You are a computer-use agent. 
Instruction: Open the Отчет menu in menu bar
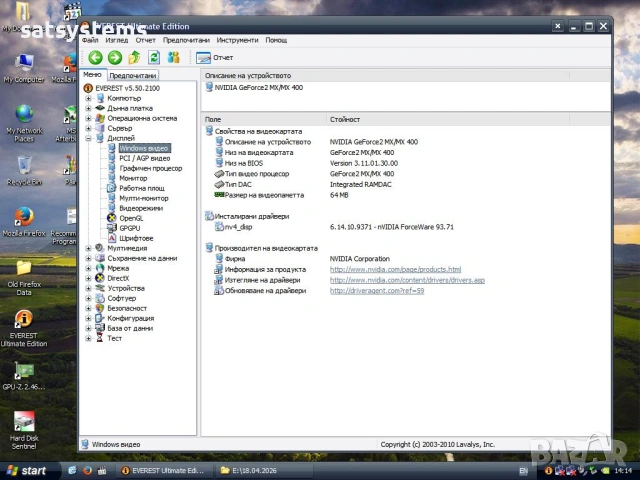(146, 40)
